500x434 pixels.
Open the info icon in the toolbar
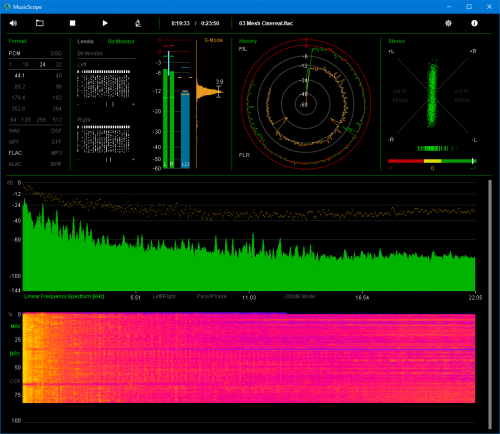point(474,23)
